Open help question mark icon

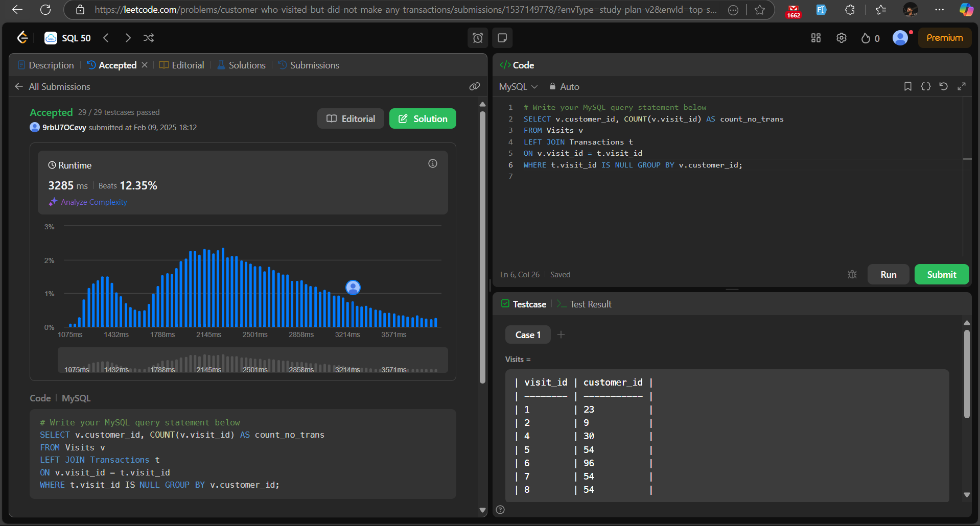[x=500, y=510]
